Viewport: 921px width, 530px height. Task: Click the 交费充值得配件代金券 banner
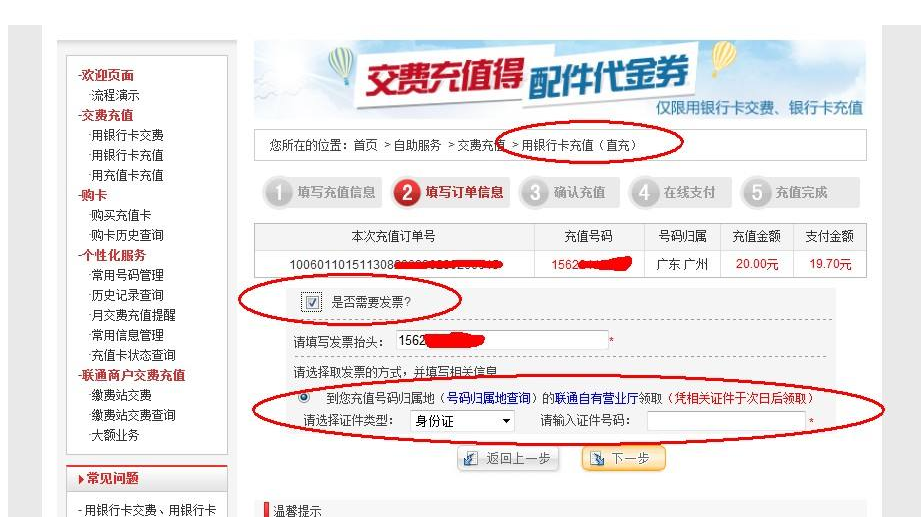point(560,79)
